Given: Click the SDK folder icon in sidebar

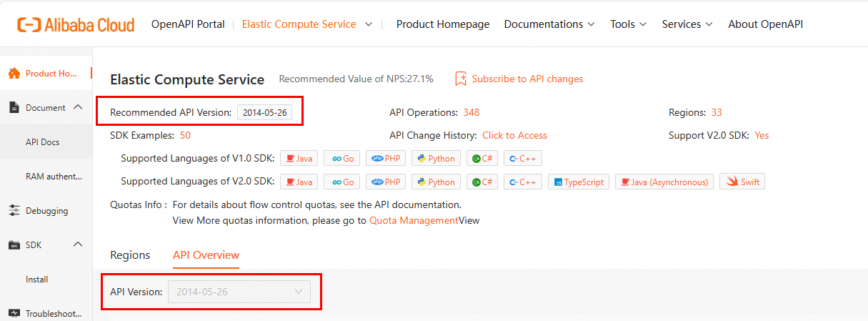Looking at the screenshot, I should click(13, 245).
